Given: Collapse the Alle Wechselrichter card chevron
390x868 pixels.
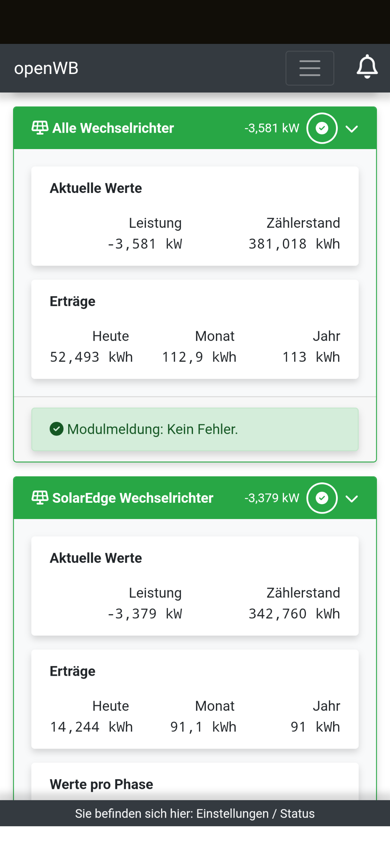Looking at the screenshot, I should [x=352, y=129].
